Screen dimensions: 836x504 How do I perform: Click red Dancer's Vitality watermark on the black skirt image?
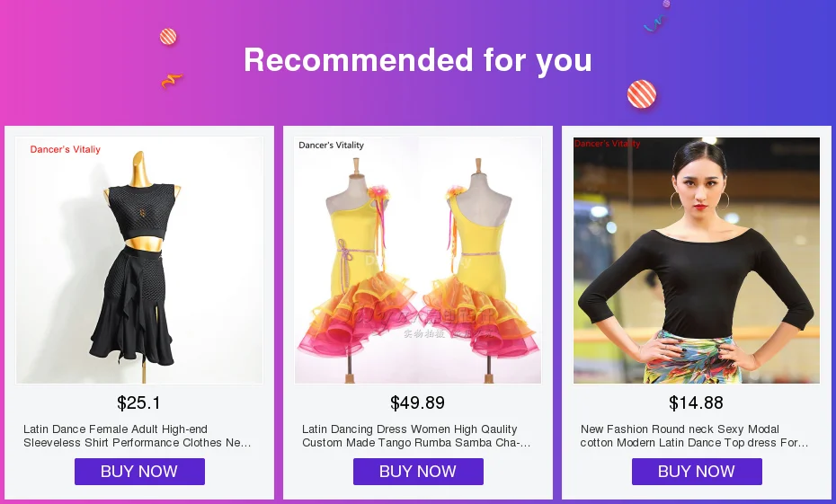(65, 150)
